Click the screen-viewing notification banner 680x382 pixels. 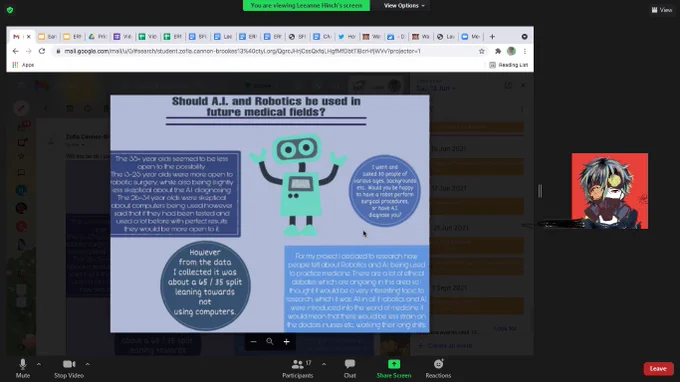coord(306,6)
